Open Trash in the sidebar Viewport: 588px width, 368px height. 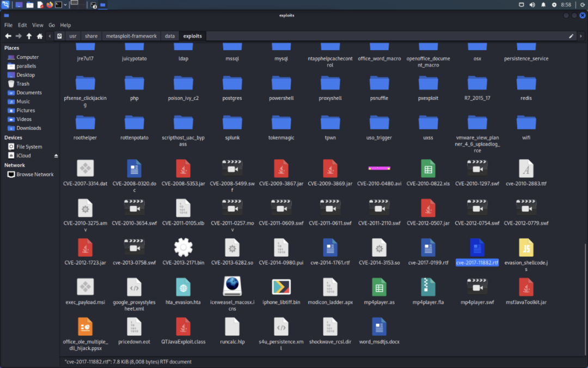22,84
